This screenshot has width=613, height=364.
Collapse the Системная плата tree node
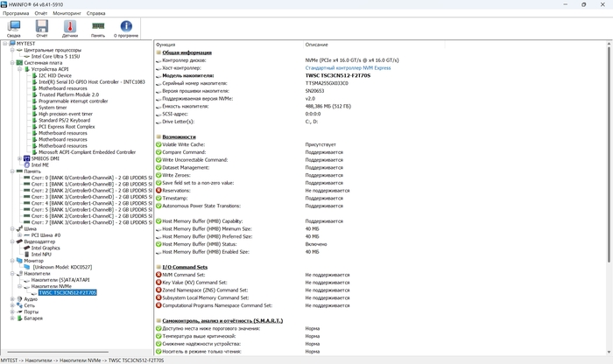click(x=12, y=63)
